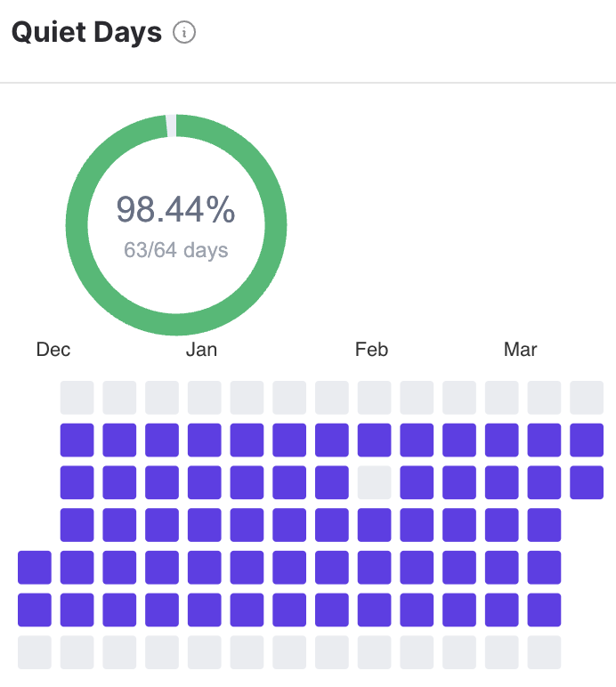Image resolution: width=616 pixels, height=687 pixels.
Task: Click the small gray gap in the donut ring
Action: (x=171, y=126)
